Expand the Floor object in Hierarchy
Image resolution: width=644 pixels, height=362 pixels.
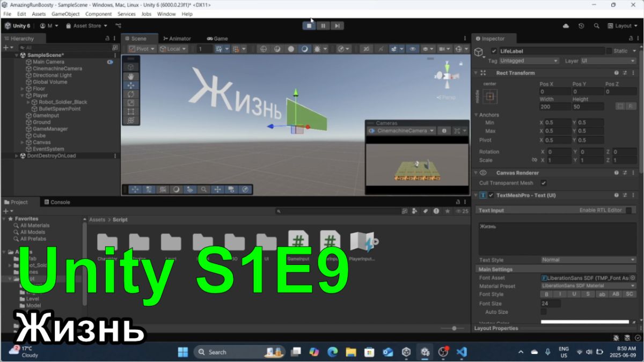click(23, 88)
